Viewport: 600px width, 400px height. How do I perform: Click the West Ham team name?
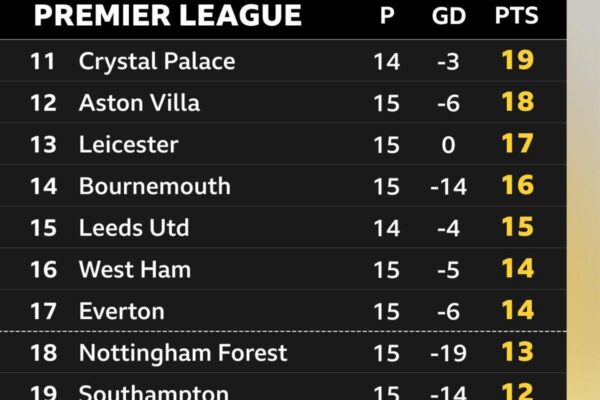click(x=135, y=269)
